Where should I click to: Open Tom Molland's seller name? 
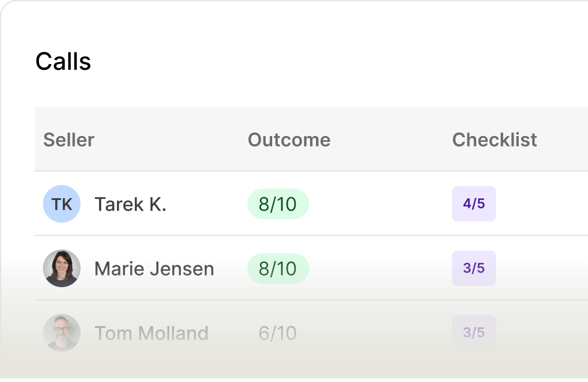pyautogui.click(x=151, y=333)
